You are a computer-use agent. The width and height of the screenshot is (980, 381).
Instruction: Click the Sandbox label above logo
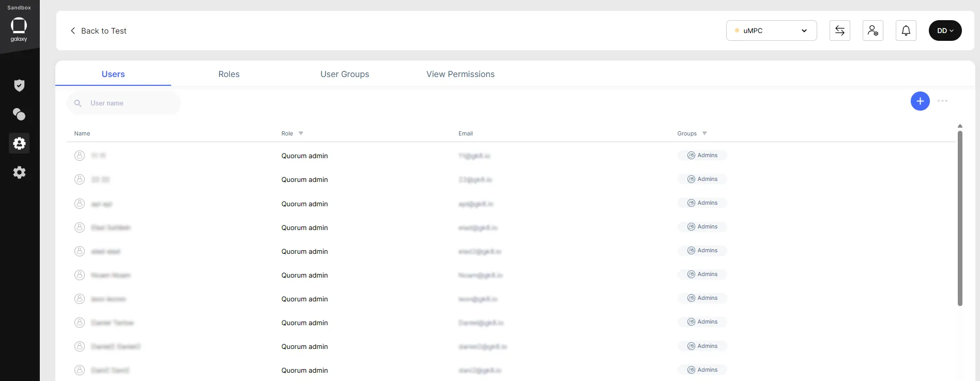[19, 8]
